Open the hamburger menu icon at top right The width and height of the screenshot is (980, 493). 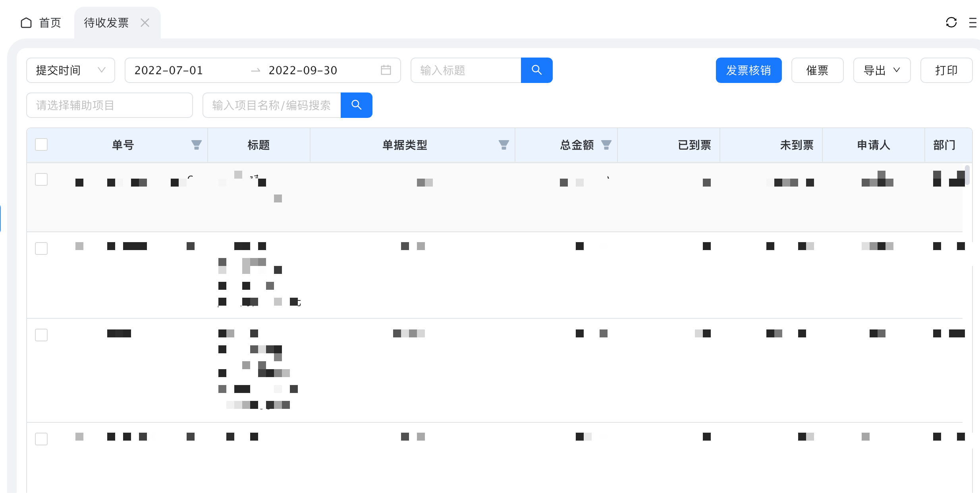[972, 23]
